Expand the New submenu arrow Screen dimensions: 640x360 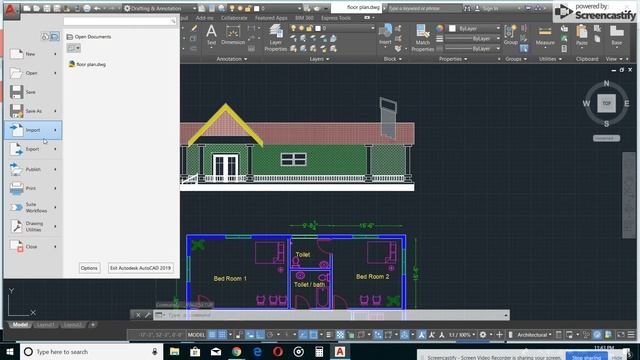[55, 54]
